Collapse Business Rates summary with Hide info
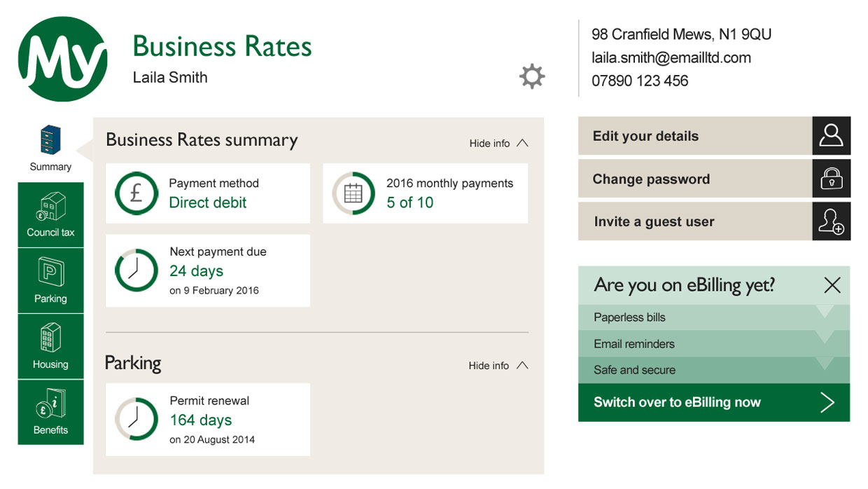The image size is (868, 489). click(498, 143)
